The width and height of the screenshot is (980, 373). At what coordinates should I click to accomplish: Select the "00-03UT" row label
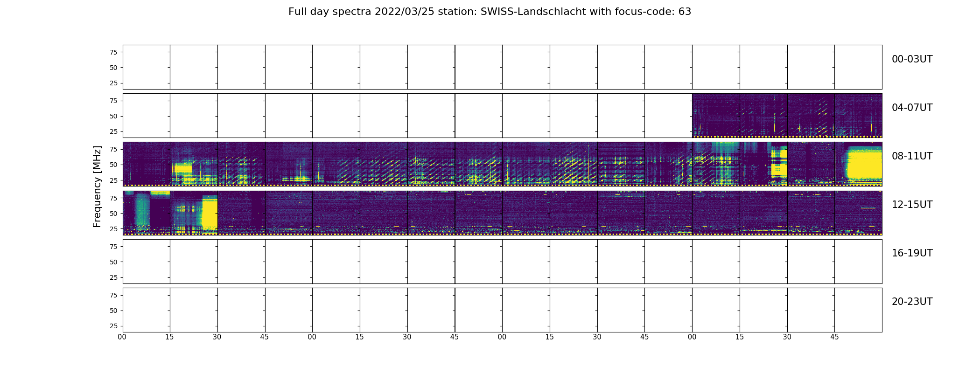point(912,59)
